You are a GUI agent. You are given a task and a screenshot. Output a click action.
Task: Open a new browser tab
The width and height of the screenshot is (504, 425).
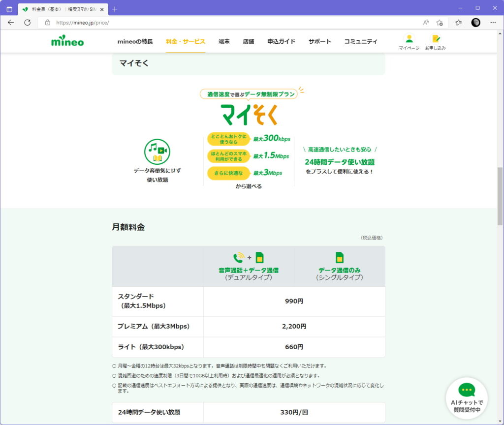tap(114, 9)
